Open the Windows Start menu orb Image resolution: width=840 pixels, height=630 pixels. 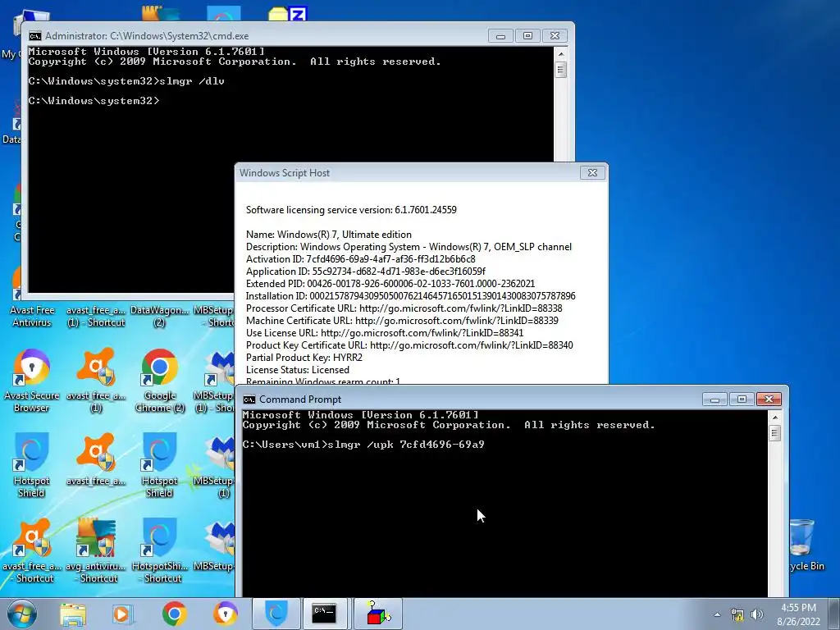coord(22,614)
